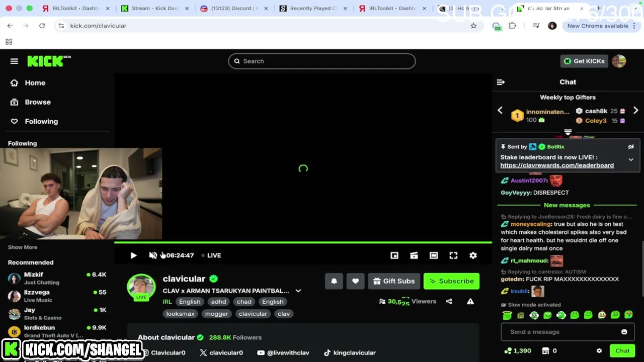
Task: Enable picture-in-picture mini player
Action: (394, 255)
